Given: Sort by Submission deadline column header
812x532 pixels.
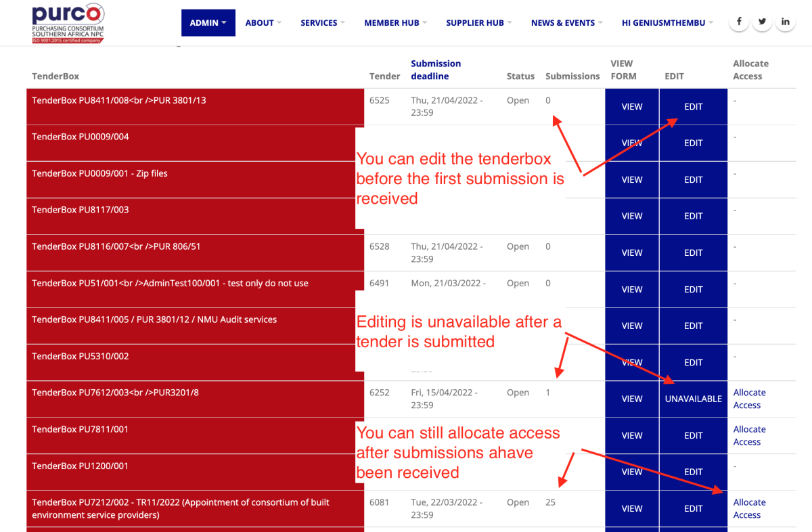Looking at the screenshot, I should [x=436, y=70].
